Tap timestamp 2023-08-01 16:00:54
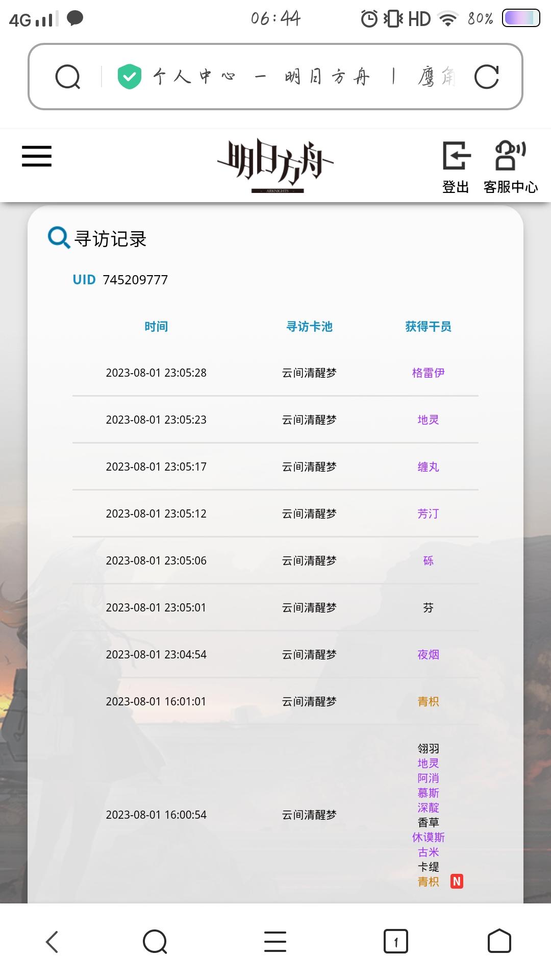 coord(156,815)
